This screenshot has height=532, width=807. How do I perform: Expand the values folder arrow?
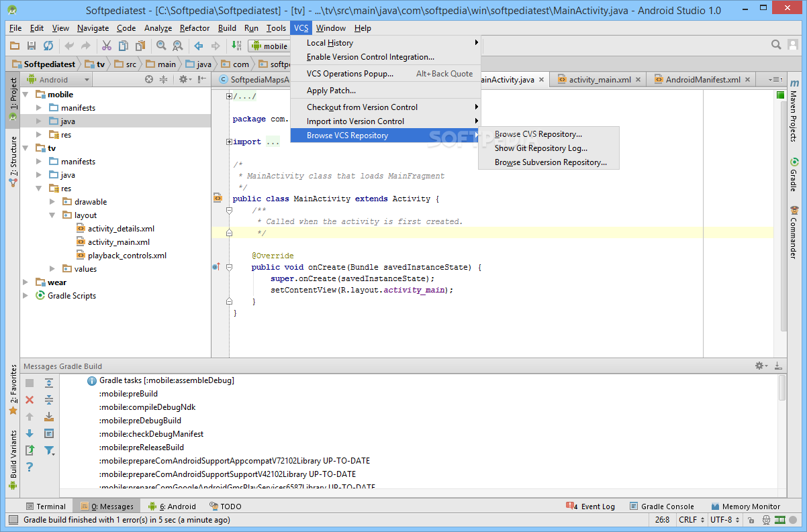(52, 269)
